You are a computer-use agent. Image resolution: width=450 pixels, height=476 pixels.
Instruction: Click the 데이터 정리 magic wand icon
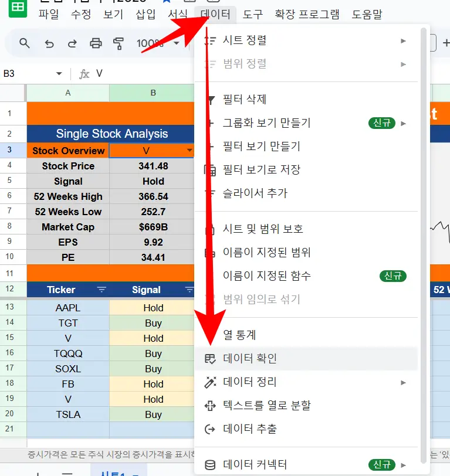(x=210, y=382)
